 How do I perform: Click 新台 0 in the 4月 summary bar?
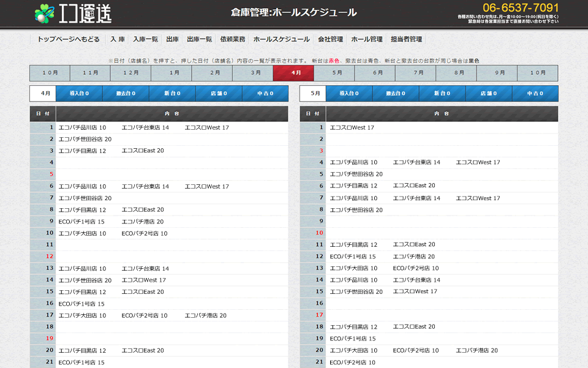172,94
